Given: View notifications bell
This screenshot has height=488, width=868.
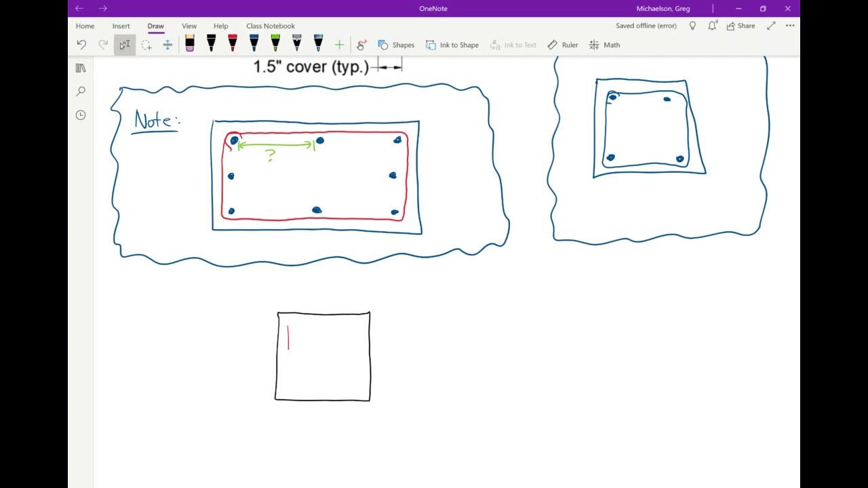Looking at the screenshot, I should coord(713,26).
